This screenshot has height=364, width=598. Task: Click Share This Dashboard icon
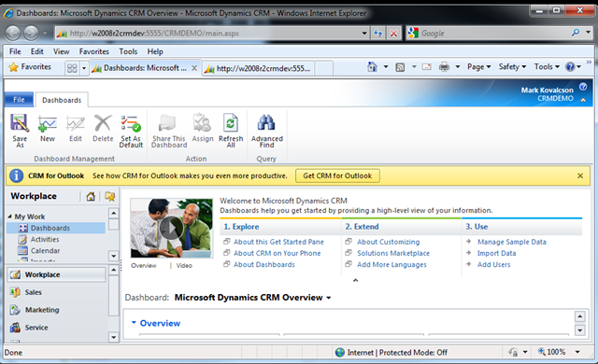point(166,123)
